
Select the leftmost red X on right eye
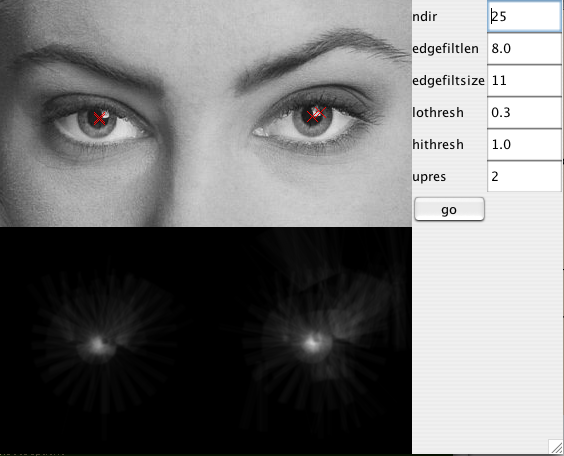[x=312, y=116]
